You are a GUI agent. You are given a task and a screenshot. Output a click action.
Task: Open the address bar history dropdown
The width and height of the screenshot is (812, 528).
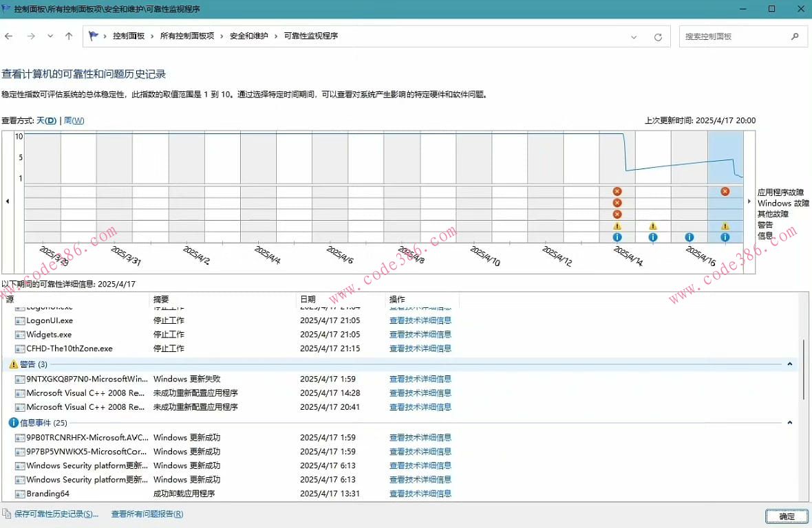pyautogui.click(x=634, y=37)
